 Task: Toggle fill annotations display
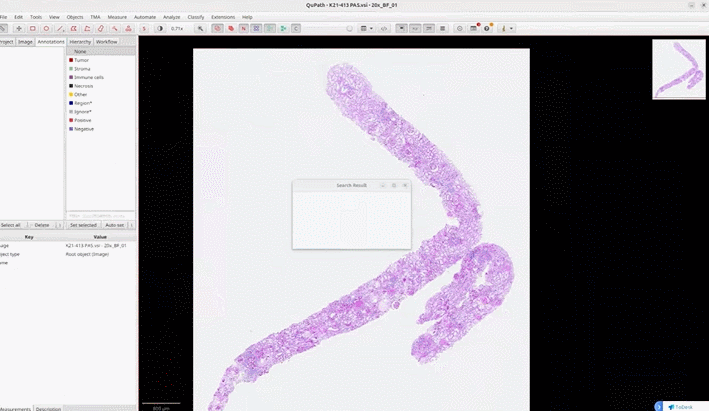click(x=231, y=28)
